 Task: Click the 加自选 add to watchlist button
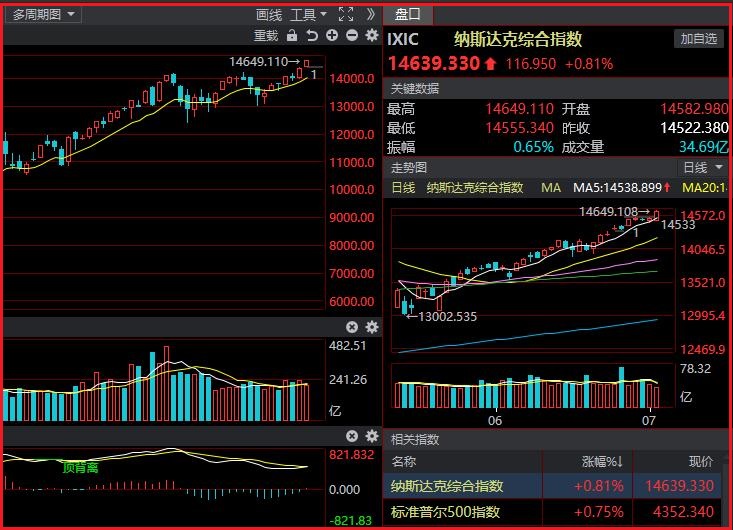698,39
